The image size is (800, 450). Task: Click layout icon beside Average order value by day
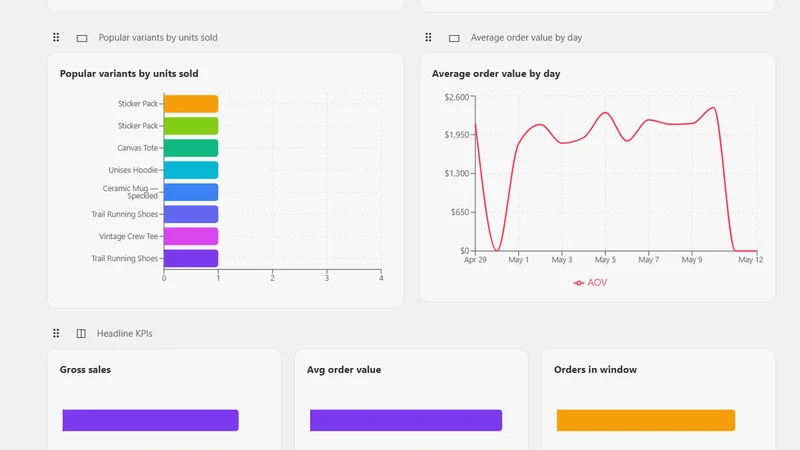(x=454, y=38)
